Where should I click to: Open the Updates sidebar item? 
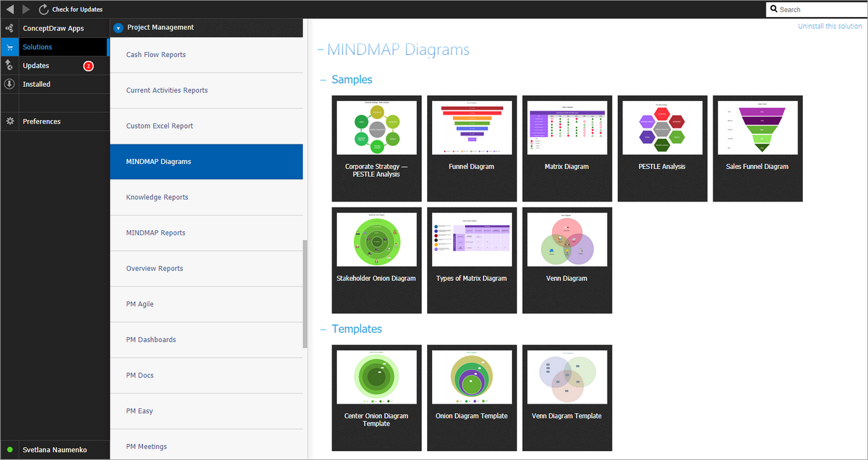pyautogui.click(x=54, y=66)
